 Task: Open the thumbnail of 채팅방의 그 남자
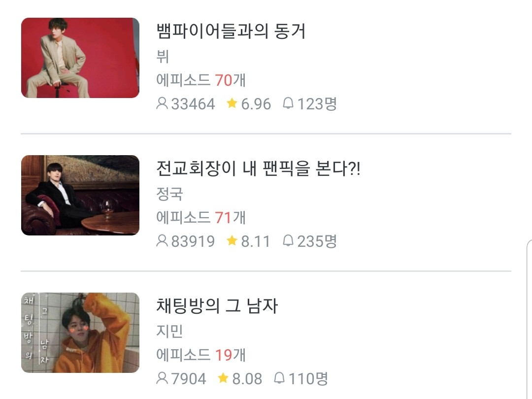pyautogui.click(x=80, y=333)
